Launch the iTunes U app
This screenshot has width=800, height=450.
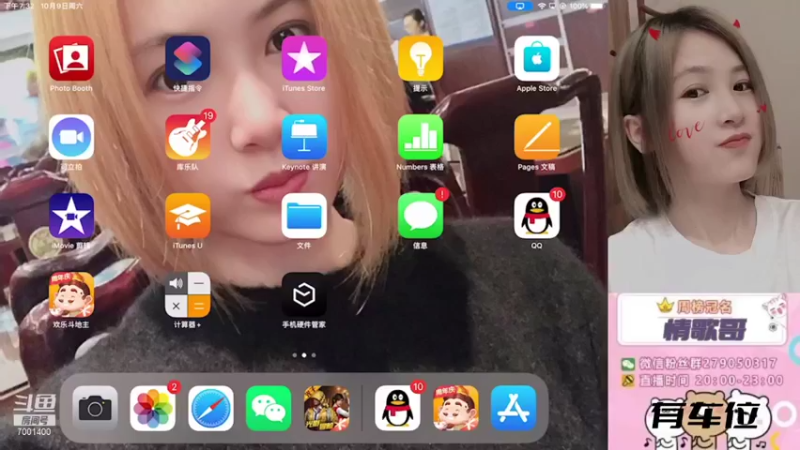coord(188,216)
